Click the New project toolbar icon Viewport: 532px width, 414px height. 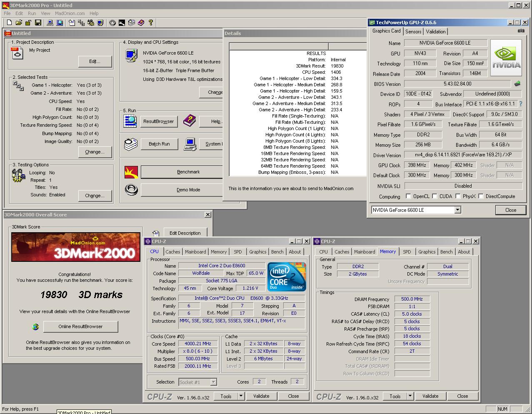[x=8, y=23]
